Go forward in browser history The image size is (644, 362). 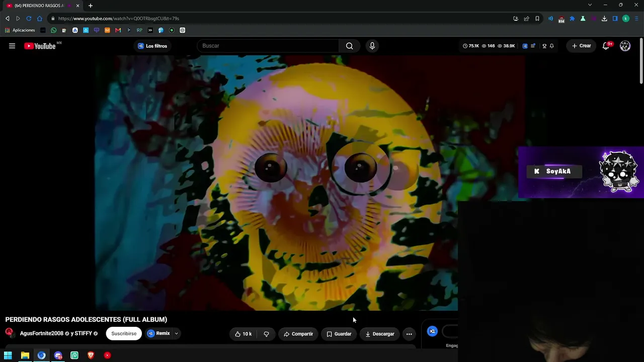tap(18, 19)
